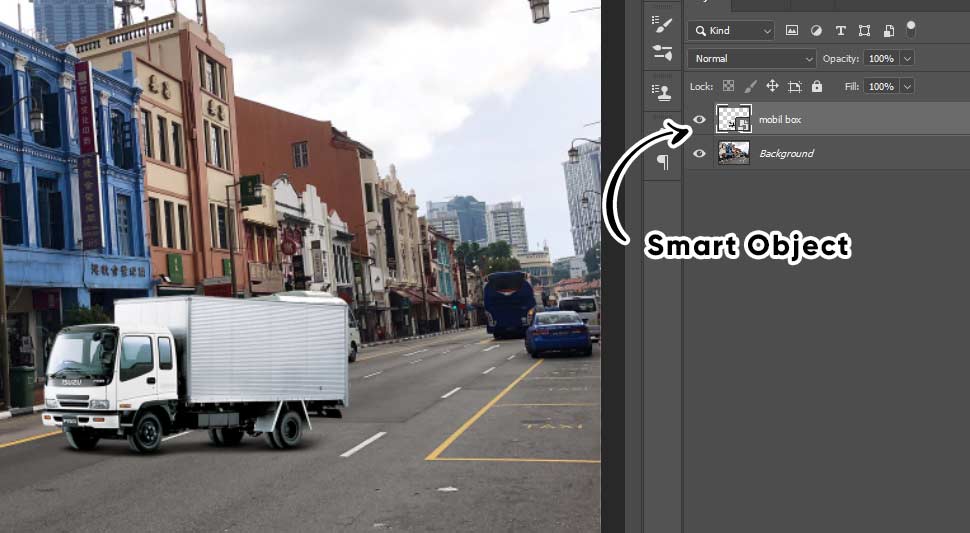This screenshot has width=970, height=533.
Task: Lock layer position
Action: pos(772,86)
